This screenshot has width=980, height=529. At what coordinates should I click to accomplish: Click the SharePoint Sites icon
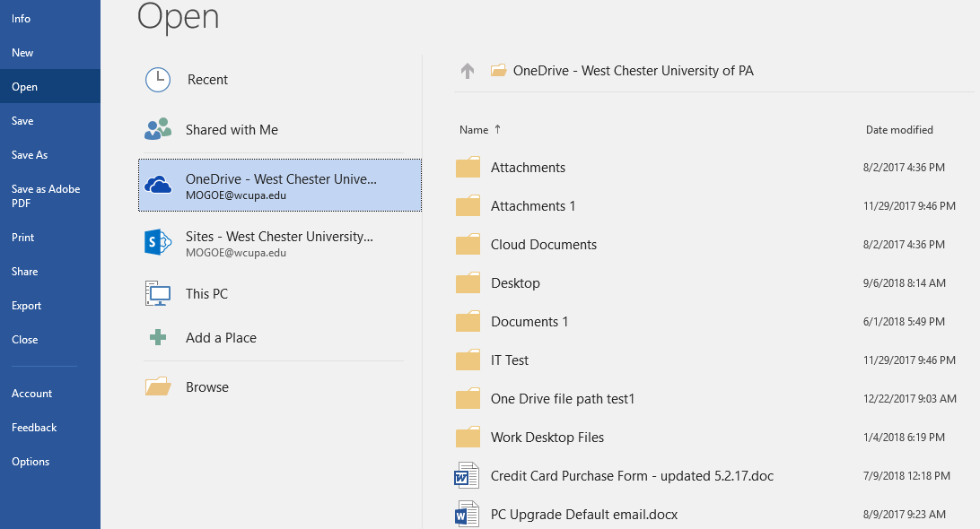(158, 242)
